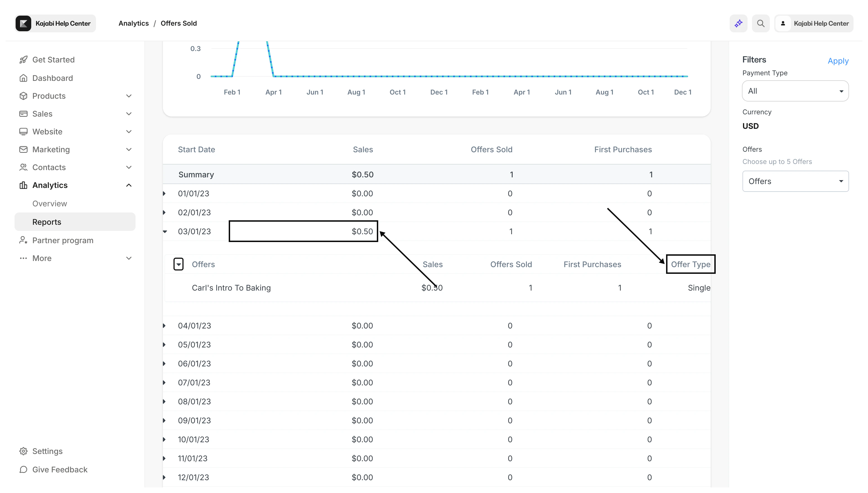Image resolution: width=868 pixels, height=493 pixels.
Task: Open the Offers filter dropdown
Action: coord(795,181)
